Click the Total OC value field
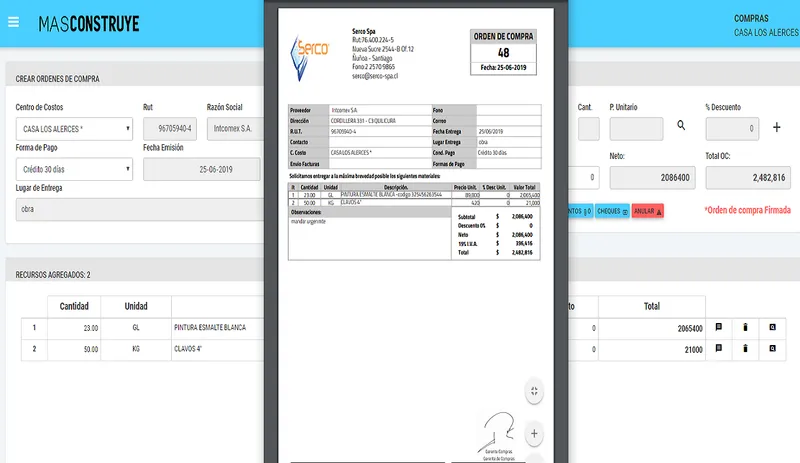 [748, 178]
